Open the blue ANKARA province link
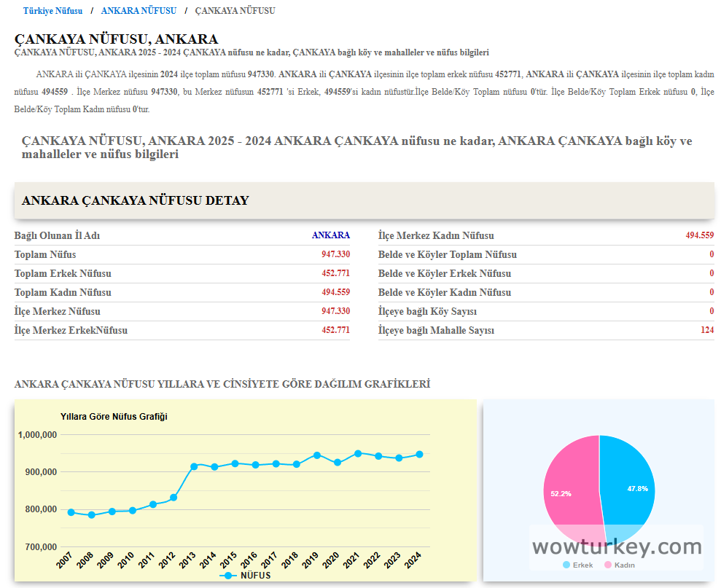The width and height of the screenshot is (721, 588). click(x=330, y=235)
